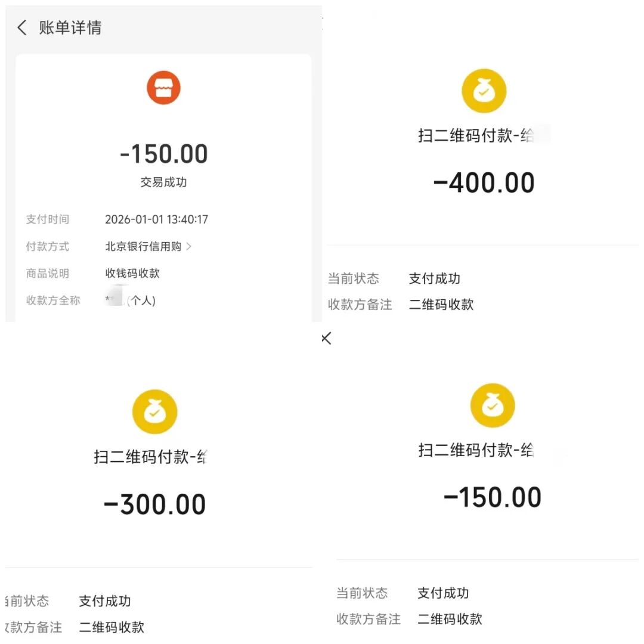Viewport: 644px width, 644px height.
Task: Click the orange merchant shop icon
Action: [163, 88]
